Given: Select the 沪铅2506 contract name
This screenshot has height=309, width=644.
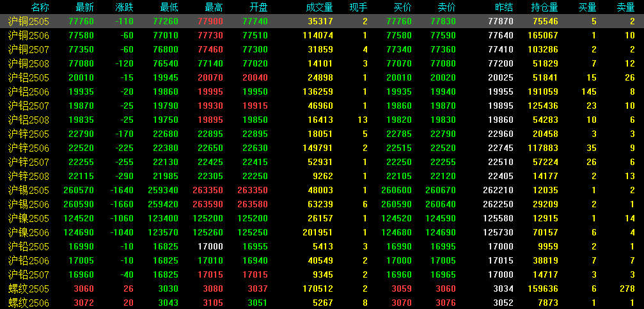Looking at the screenshot, I should [28, 261].
